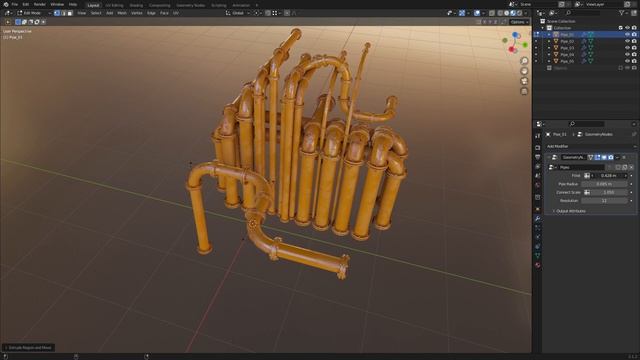640x360 pixels.
Task: Select Pipe_02 in the outliner
Action: pos(567,41)
